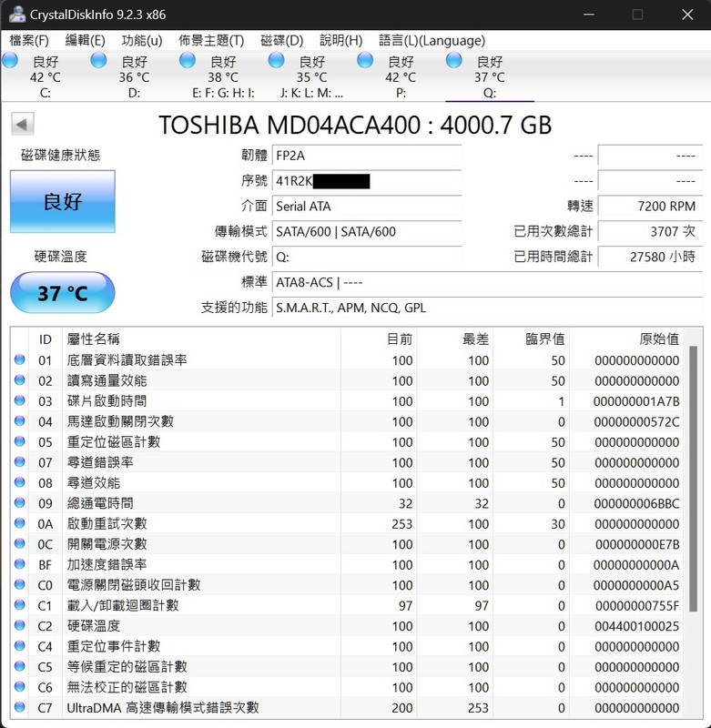Click the blue health dot above the C: drive tab

point(10,60)
